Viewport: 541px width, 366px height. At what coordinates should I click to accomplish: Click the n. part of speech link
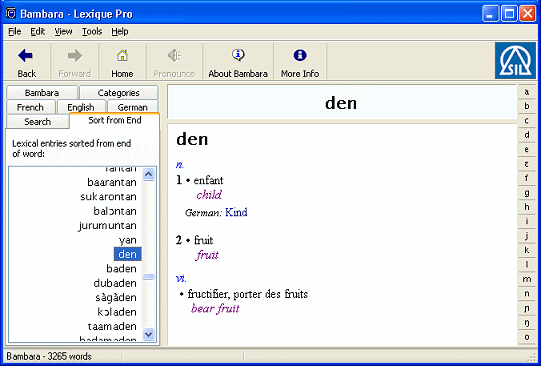[x=180, y=165]
